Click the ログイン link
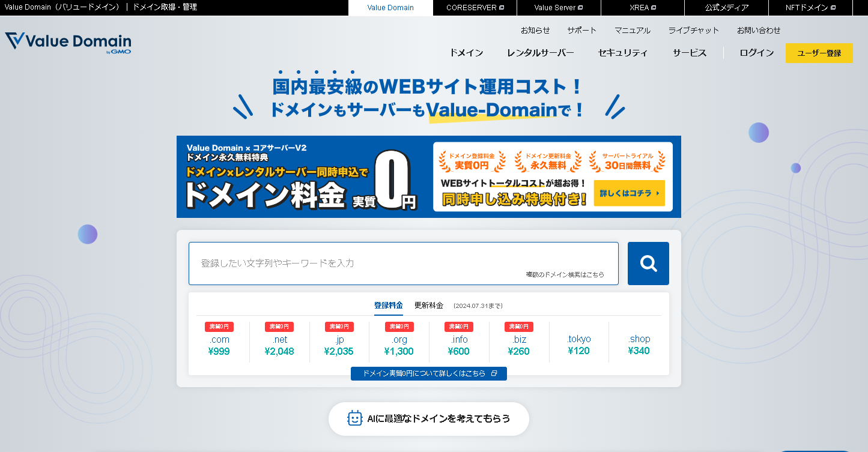This screenshot has height=452, width=868. (x=757, y=53)
